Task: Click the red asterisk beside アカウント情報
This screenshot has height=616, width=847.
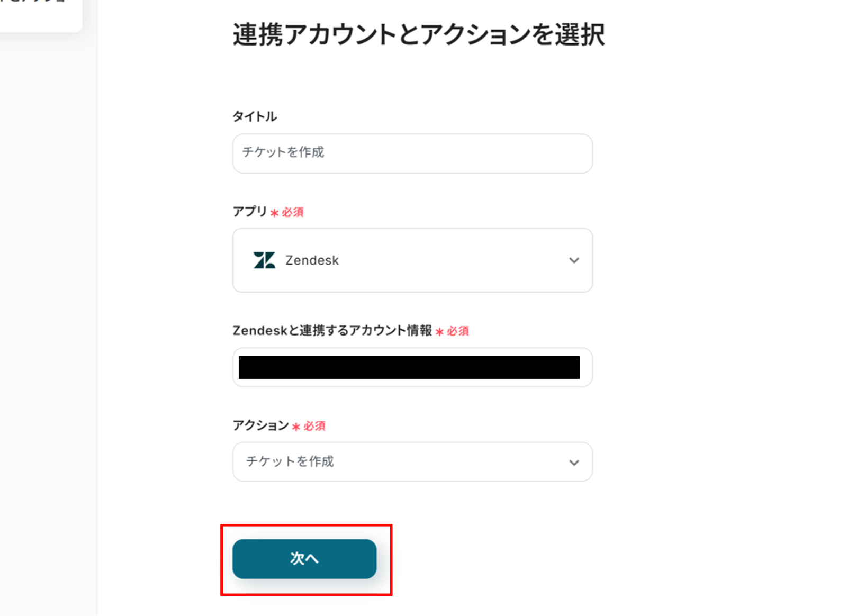Action: (439, 332)
